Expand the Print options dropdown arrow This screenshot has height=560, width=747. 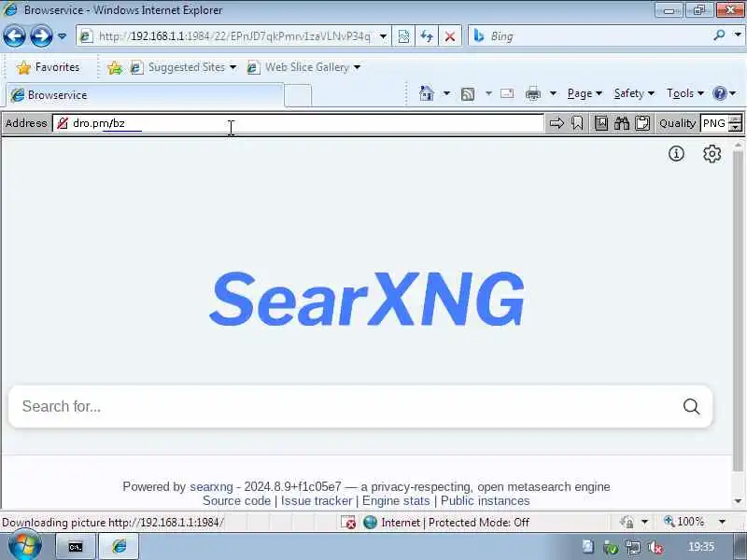click(x=553, y=93)
